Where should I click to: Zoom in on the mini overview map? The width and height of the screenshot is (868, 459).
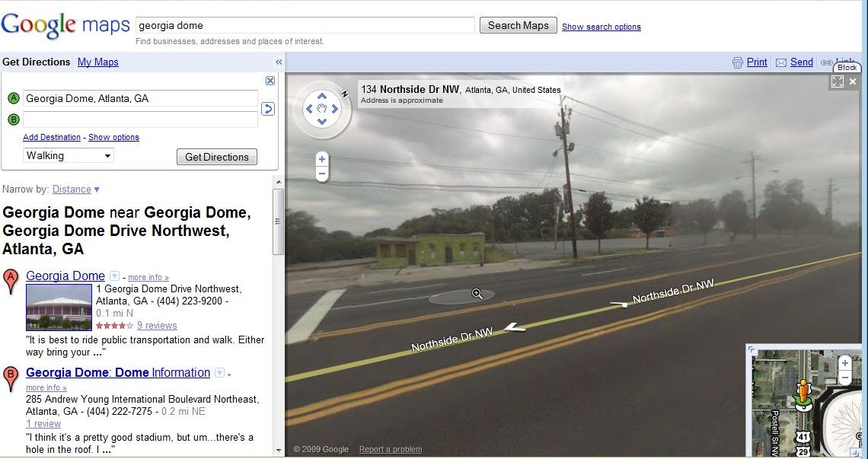coord(844,363)
